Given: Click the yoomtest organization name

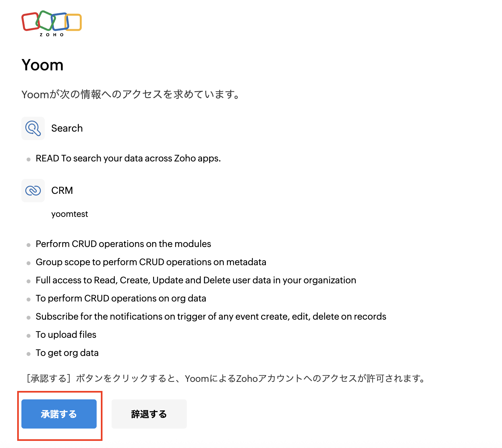Looking at the screenshot, I should [69, 214].
